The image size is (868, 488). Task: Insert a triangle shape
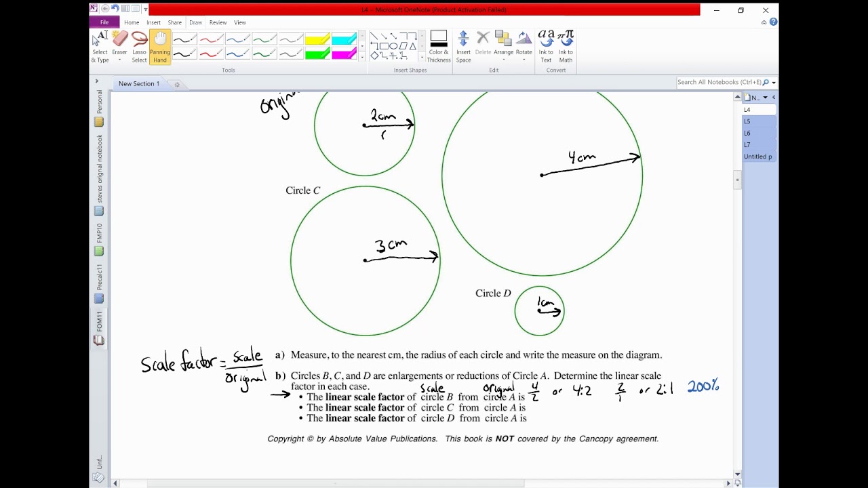click(x=412, y=46)
